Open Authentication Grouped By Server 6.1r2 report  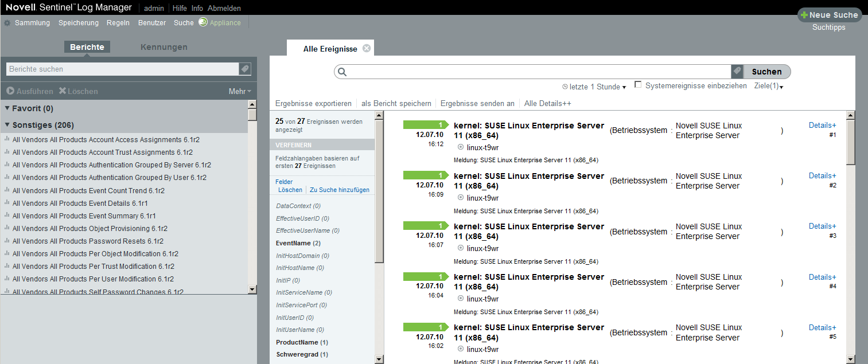(112, 165)
